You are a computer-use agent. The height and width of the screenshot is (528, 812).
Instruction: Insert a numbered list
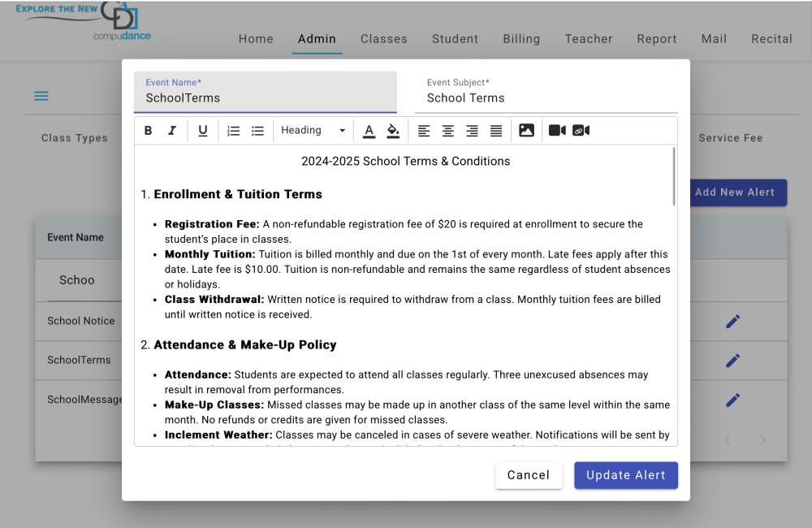(234, 131)
